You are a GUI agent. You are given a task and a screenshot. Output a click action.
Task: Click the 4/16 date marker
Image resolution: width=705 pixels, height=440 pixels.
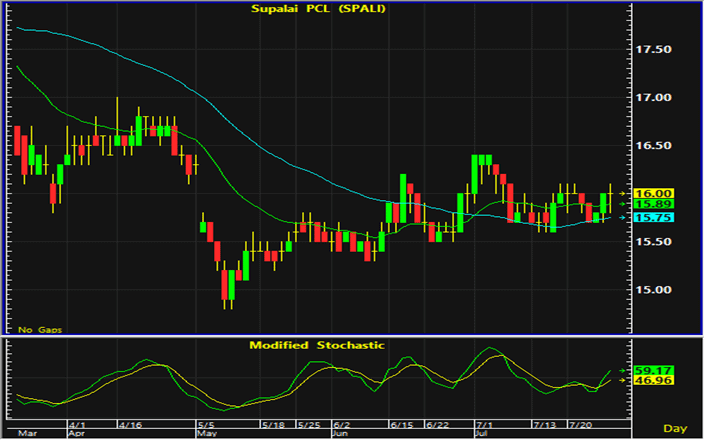click(130, 425)
